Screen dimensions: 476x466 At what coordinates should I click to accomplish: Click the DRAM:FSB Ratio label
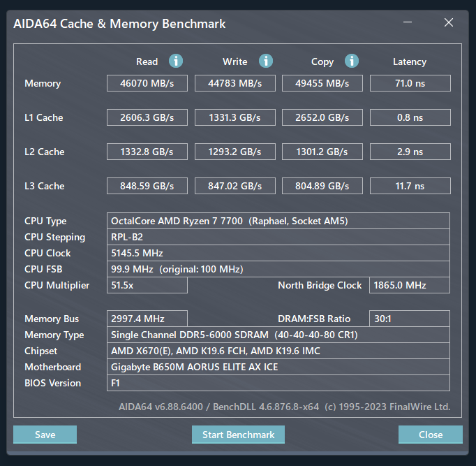(314, 319)
